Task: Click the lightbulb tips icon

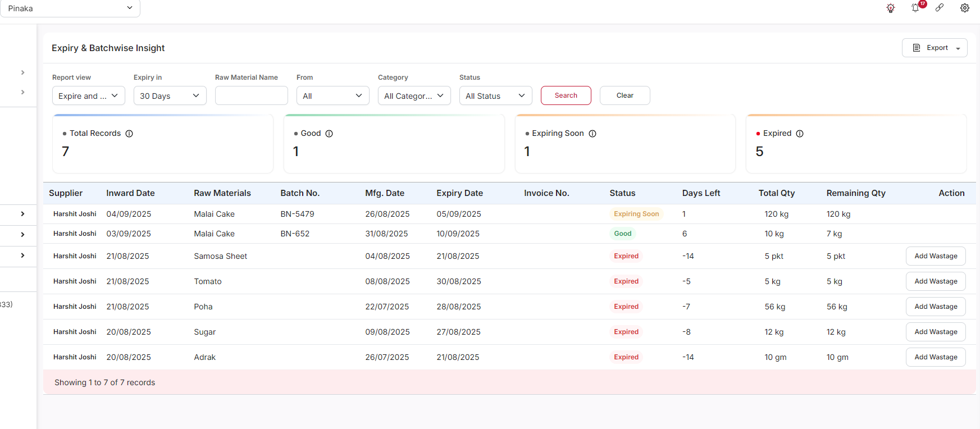Action: tap(891, 8)
